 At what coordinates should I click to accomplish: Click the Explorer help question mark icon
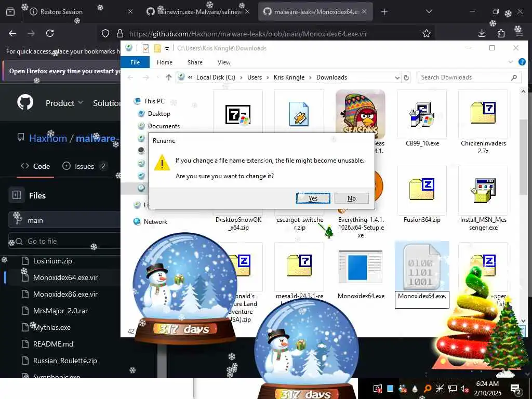click(522, 62)
